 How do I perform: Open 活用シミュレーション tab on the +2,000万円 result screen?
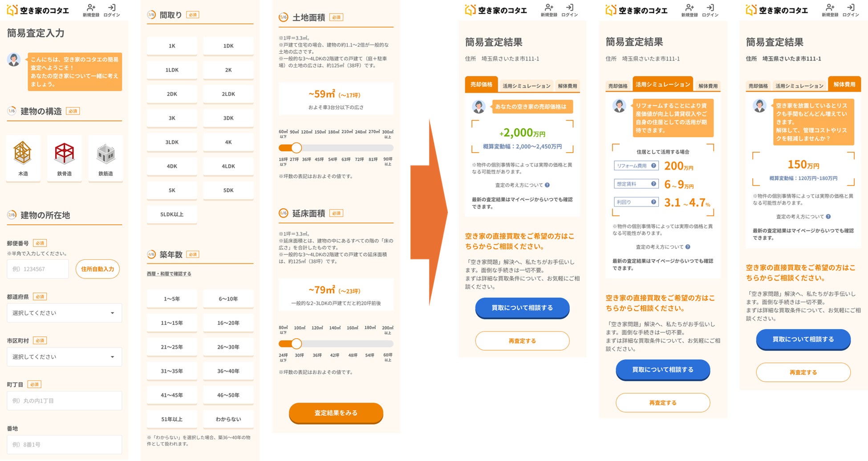(527, 86)
